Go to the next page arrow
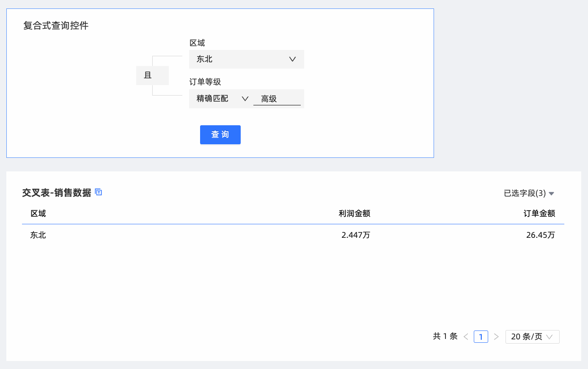 (496, 337)
